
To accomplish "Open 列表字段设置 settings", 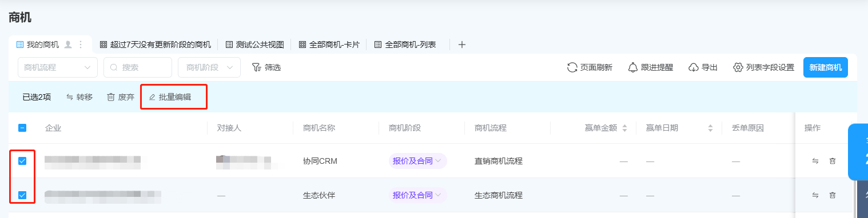I will coord(764,67).
